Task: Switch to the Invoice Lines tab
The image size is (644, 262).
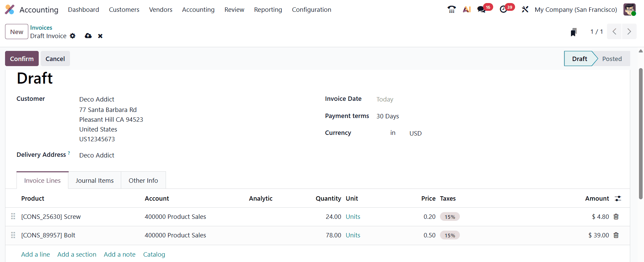Action: [x=42, y=180]
